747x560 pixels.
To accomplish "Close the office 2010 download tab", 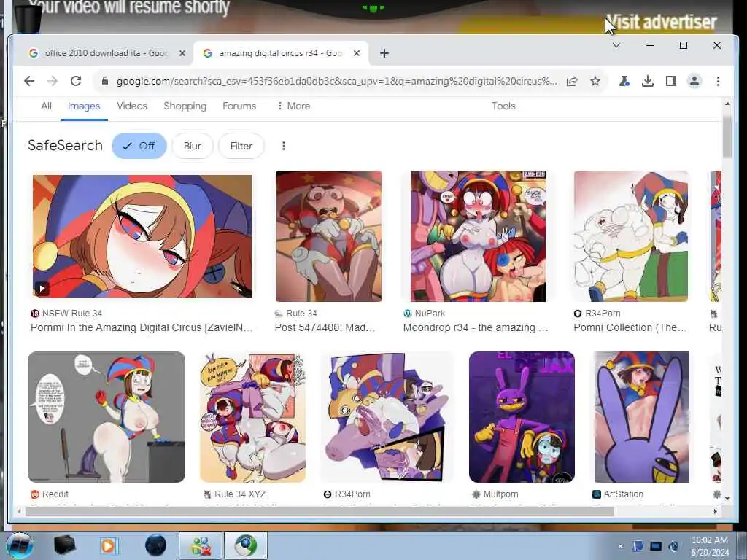I will (182, 53).
